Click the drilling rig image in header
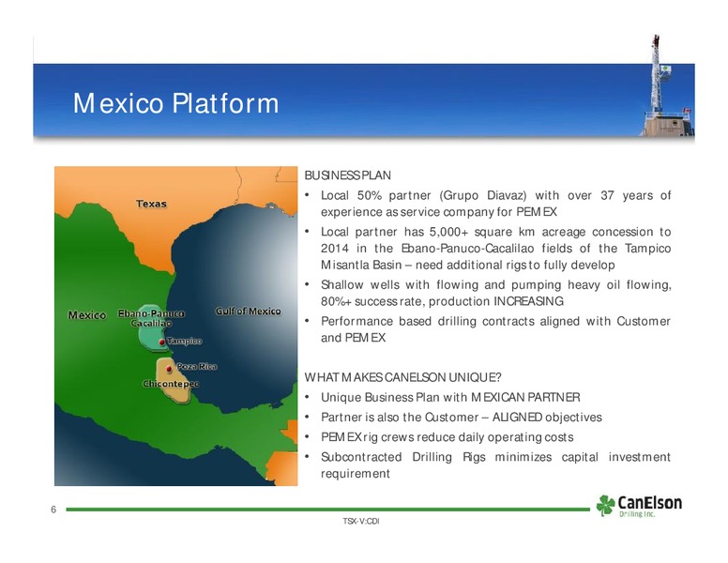728x563 pixels. click(x=667, y=85)
